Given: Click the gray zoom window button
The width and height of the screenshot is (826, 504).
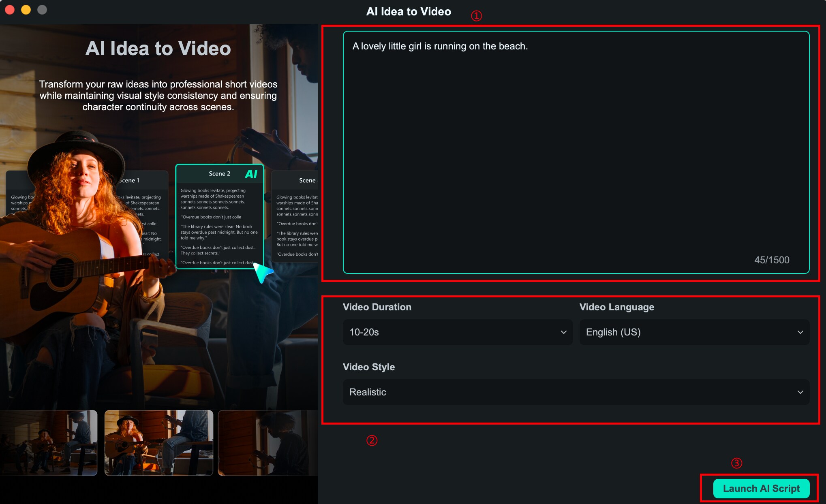Looking at the screenshot, I should 42,10.
